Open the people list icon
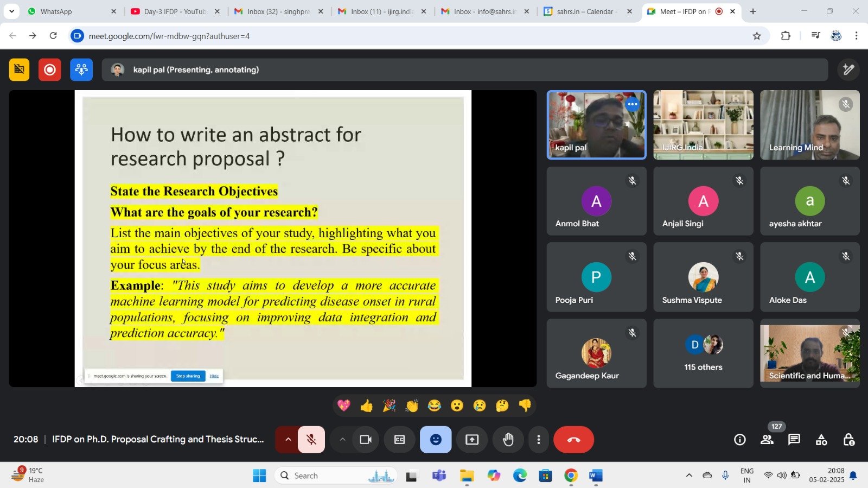The height and width of the screenshot is (488, 868). pyautogui.click(x=767, y=440)
